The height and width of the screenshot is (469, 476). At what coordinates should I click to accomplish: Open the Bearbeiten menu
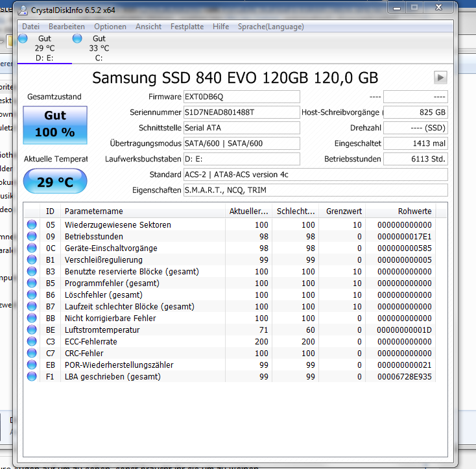[67, 27]
